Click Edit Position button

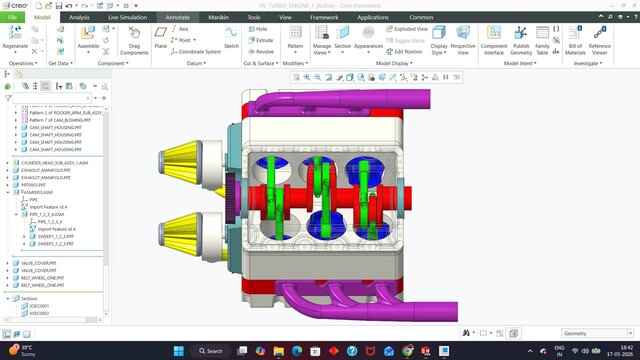[404, 52]
